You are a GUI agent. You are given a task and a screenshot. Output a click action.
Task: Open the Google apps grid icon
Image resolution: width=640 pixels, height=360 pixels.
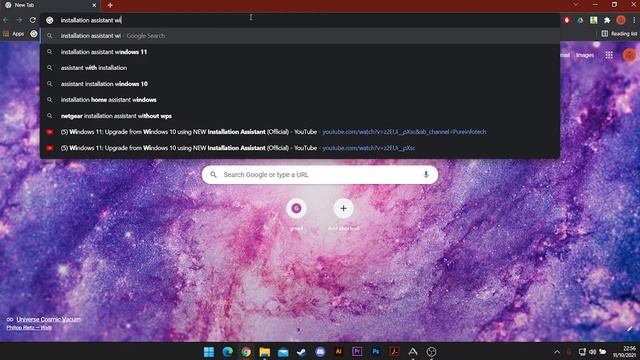[609, 55]
